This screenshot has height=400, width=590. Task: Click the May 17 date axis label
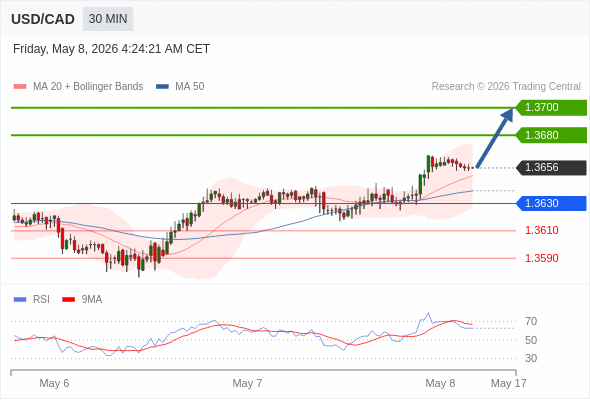(x=509, y=383)
